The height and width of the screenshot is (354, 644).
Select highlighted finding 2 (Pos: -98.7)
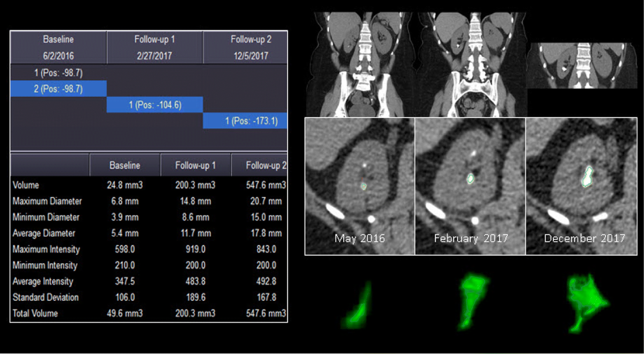point(58,89)
